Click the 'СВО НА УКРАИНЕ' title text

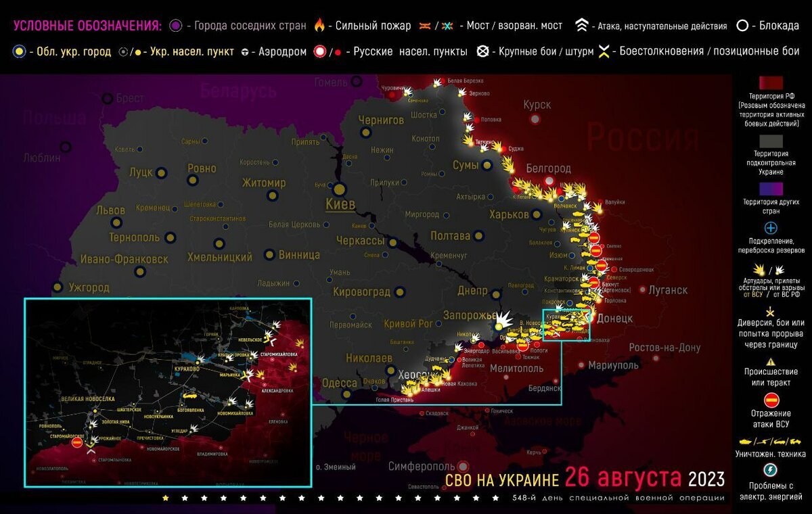coord(502,480)
